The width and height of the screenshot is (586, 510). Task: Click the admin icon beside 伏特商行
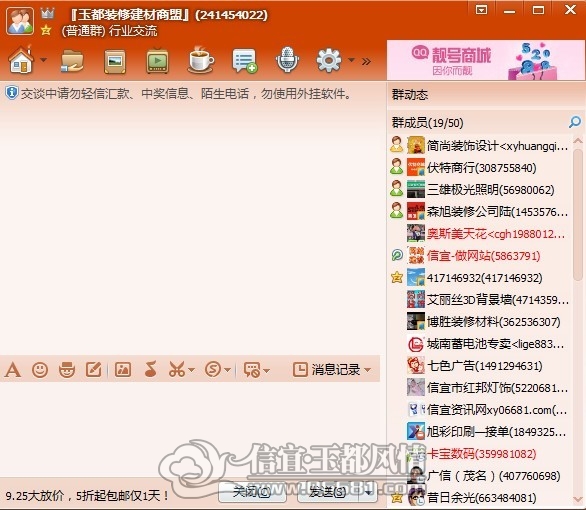click(x=397, y=167)
